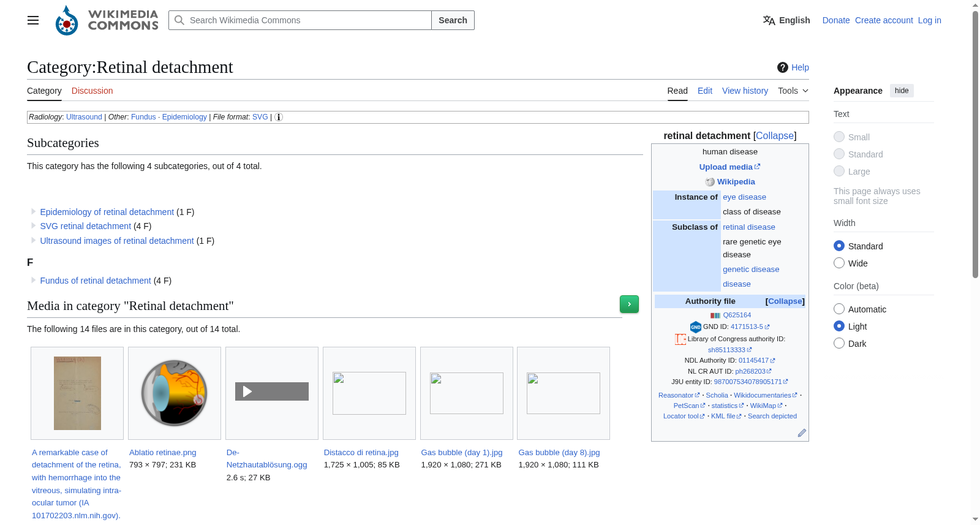Open View history tab
This screenshot has height=525, width=980.
pos(745,91)
